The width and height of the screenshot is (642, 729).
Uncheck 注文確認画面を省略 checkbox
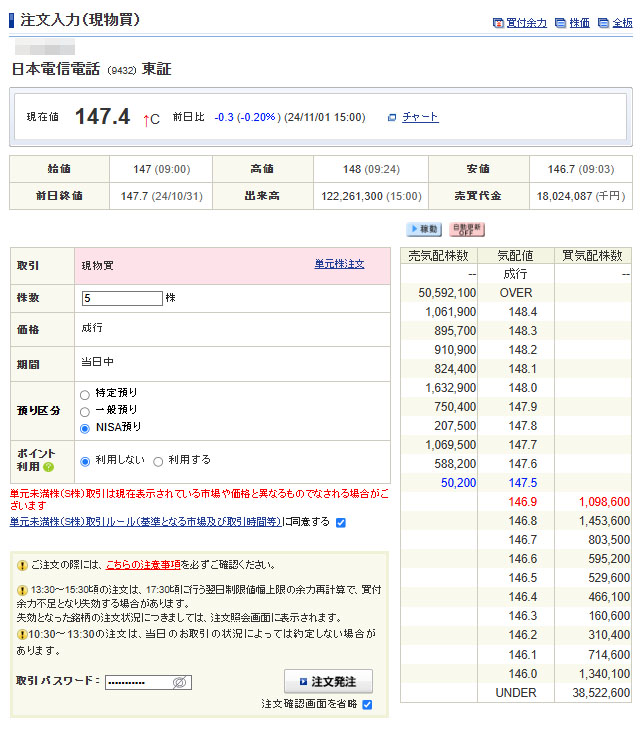367,705
